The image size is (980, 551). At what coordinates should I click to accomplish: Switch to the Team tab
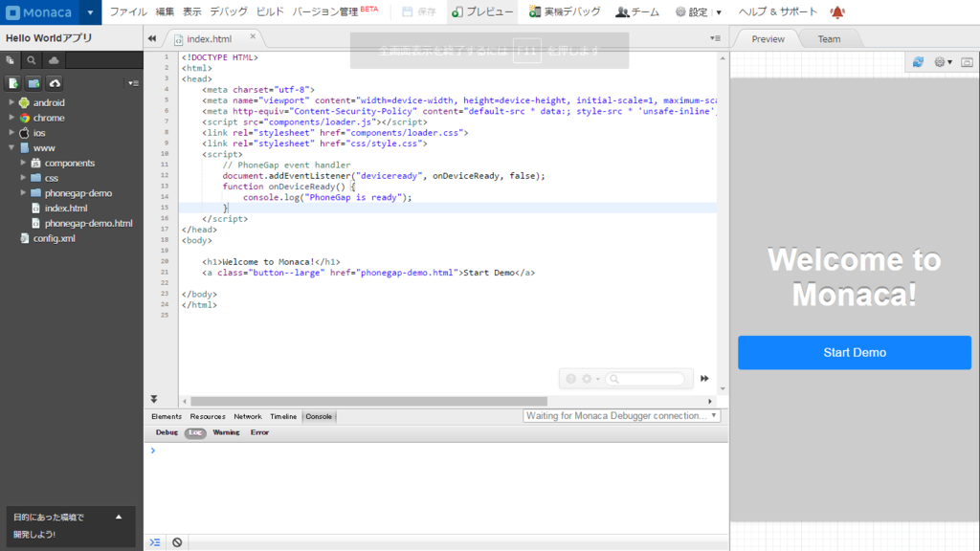pos(829,38)
